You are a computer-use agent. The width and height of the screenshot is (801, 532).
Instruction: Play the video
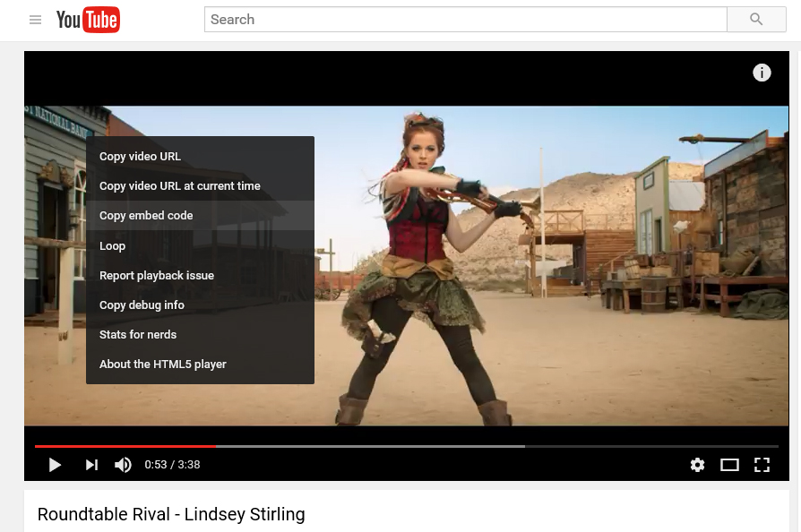tap(55, 465)
